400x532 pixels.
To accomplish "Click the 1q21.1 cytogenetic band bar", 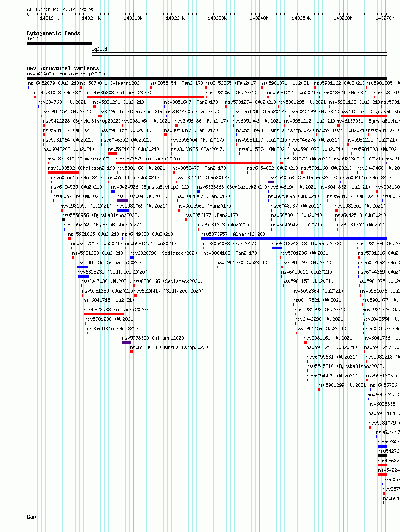I will pyautogui.click(x=240, y=54).
